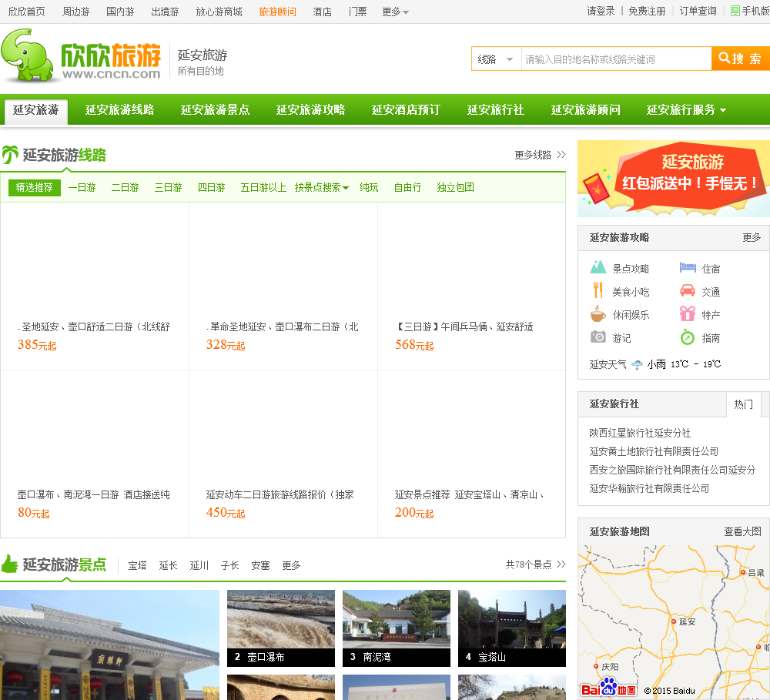This screenshot has height=700, width=770.
Task: Expand the 更多 menu in top bar
Action: click(x=396, y=12)
